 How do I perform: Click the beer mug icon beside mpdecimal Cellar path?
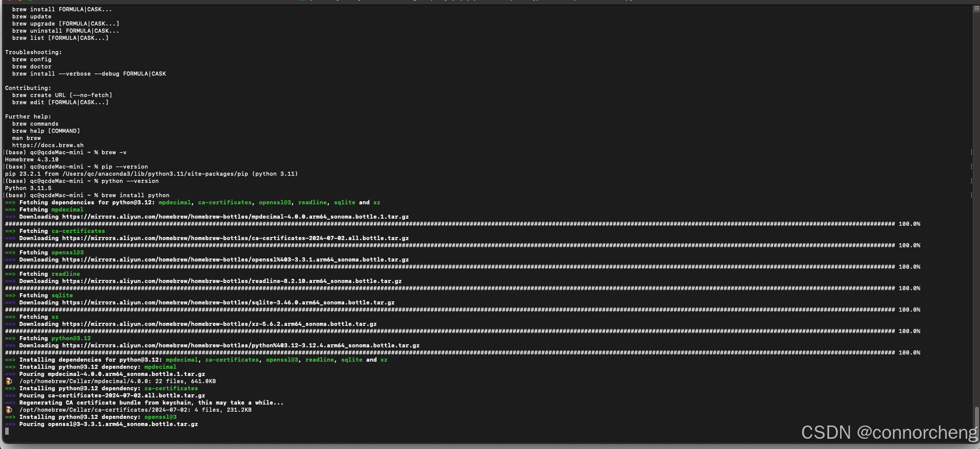pos(9,381)
